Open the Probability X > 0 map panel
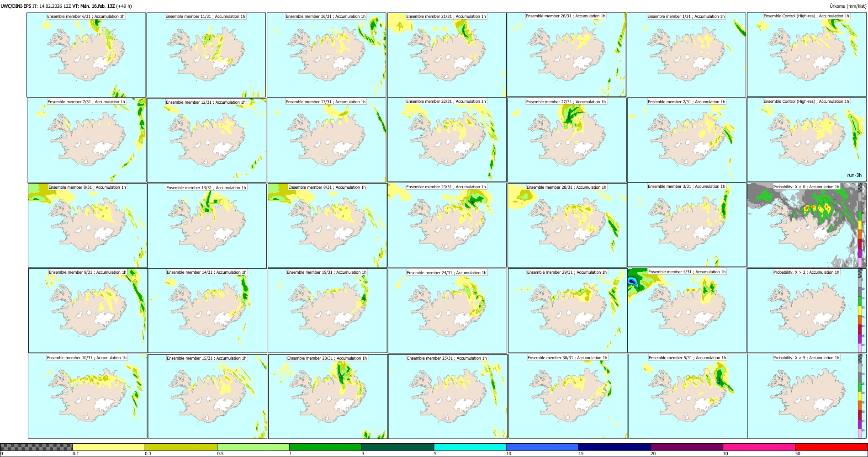The height and width of the screenshot is (457, 868). [807, 225]
